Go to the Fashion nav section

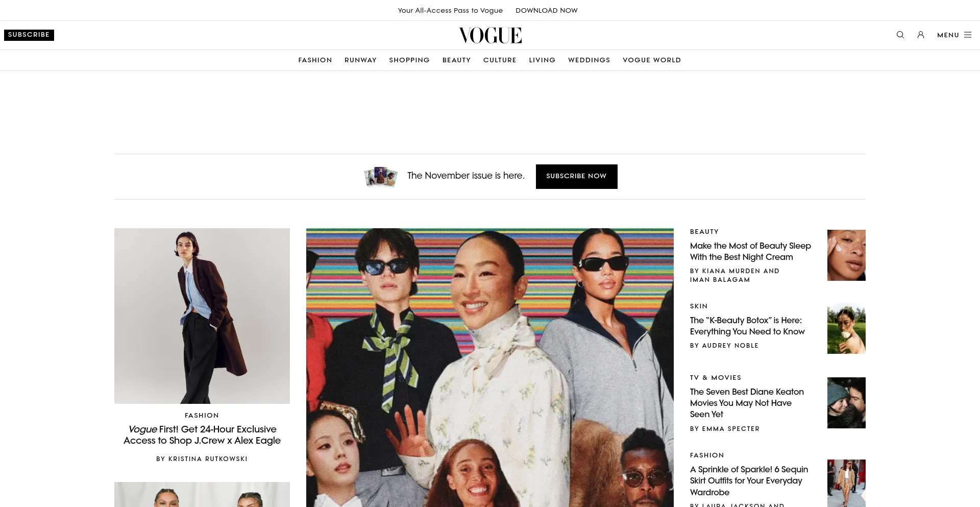click(x=315, y=60)
